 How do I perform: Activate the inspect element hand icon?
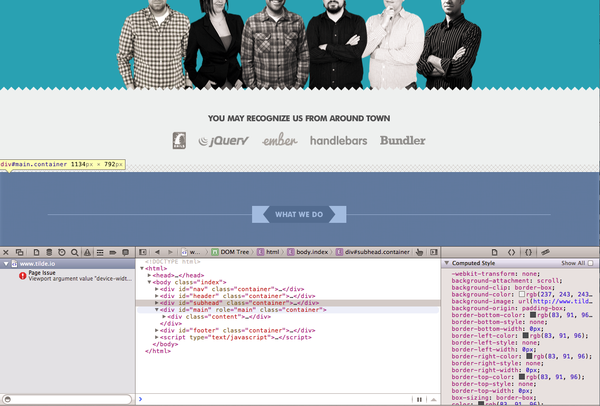click(x=419, y=252)
